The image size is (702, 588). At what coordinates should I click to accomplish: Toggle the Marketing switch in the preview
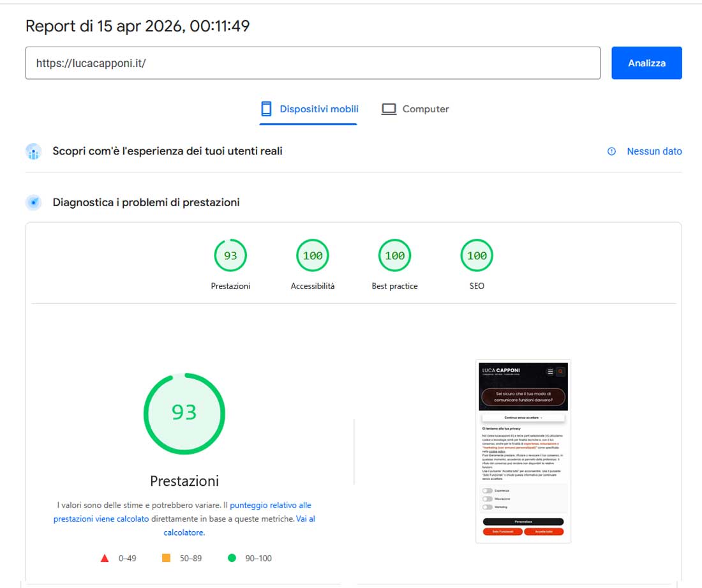click(488, 507)
